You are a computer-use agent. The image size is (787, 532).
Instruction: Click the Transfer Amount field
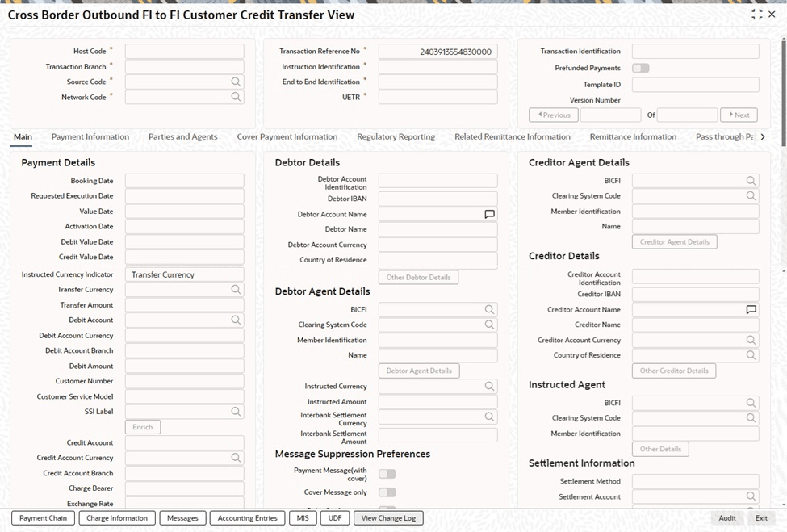tap(185, 304)
